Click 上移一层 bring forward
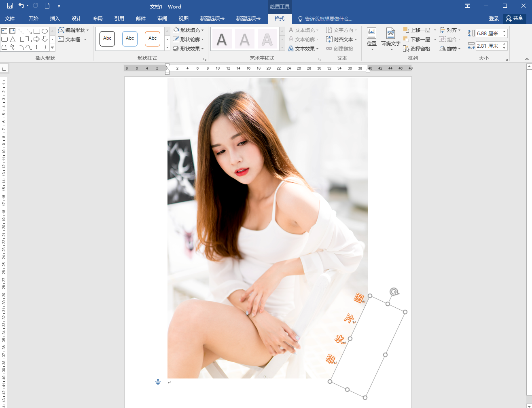This screenshot has width=532, height=408. pos(417,30)
